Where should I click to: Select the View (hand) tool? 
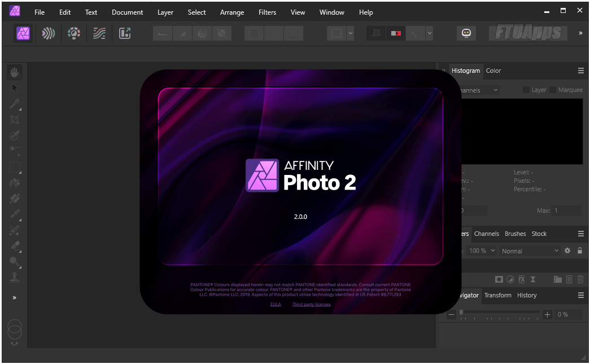click(x=15, y=72)
